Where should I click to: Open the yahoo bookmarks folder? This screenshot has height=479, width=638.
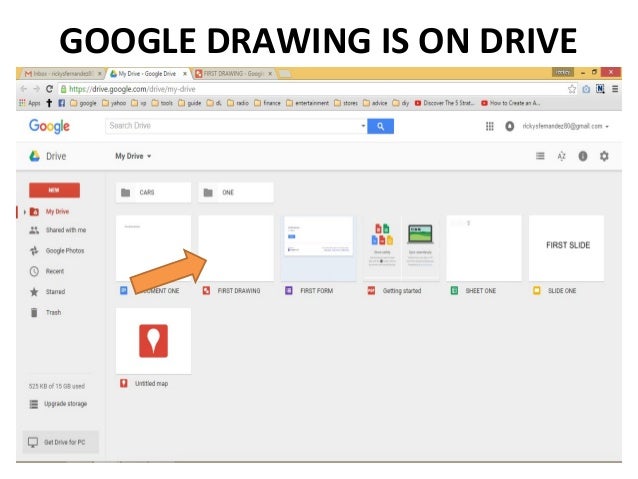coord(114,103)
